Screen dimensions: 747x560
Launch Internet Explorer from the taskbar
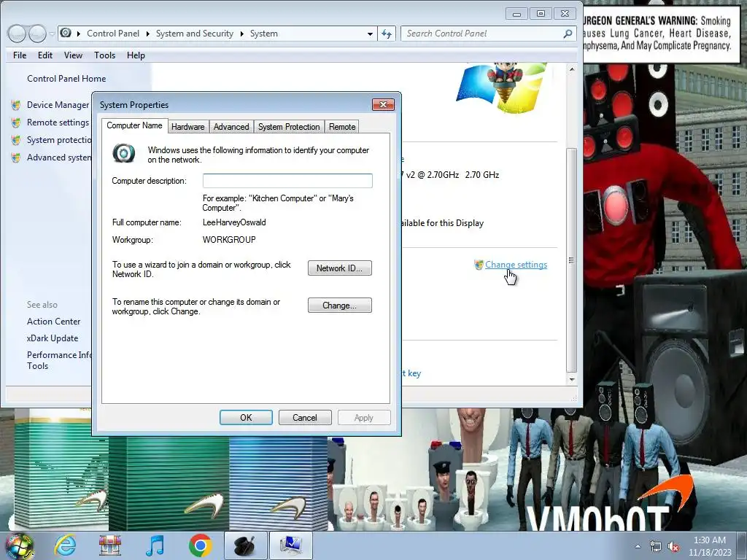[65, 545]
